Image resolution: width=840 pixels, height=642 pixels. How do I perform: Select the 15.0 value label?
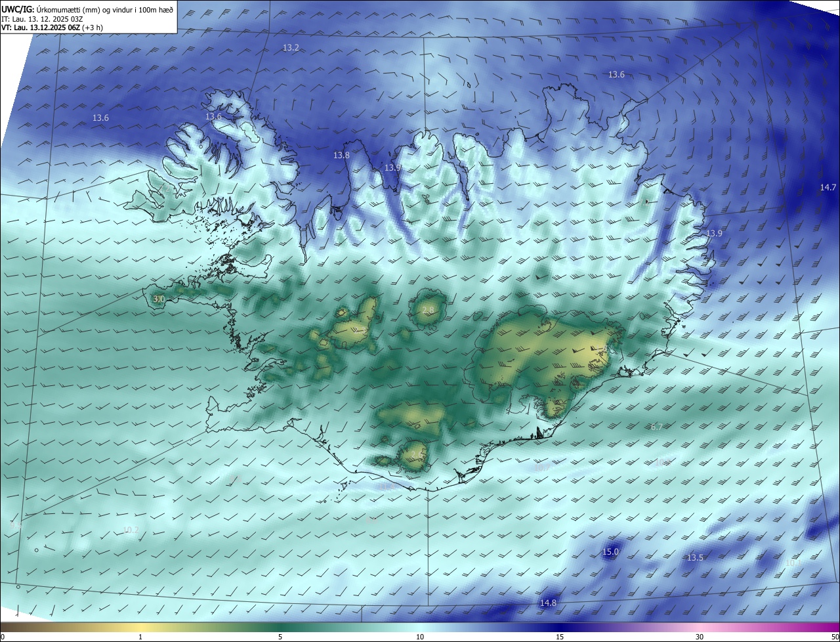(x=610, y=552)
